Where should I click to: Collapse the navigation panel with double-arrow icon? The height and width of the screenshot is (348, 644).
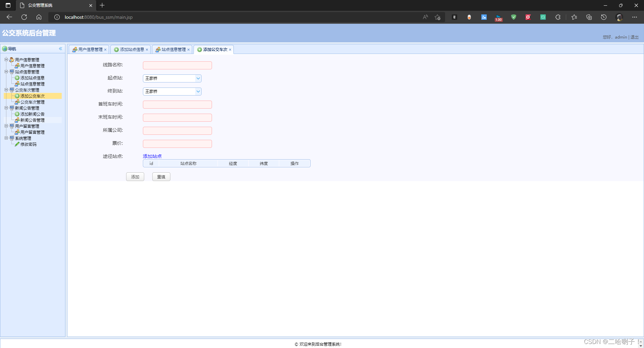pyautogui.click(x=61, y=49)
